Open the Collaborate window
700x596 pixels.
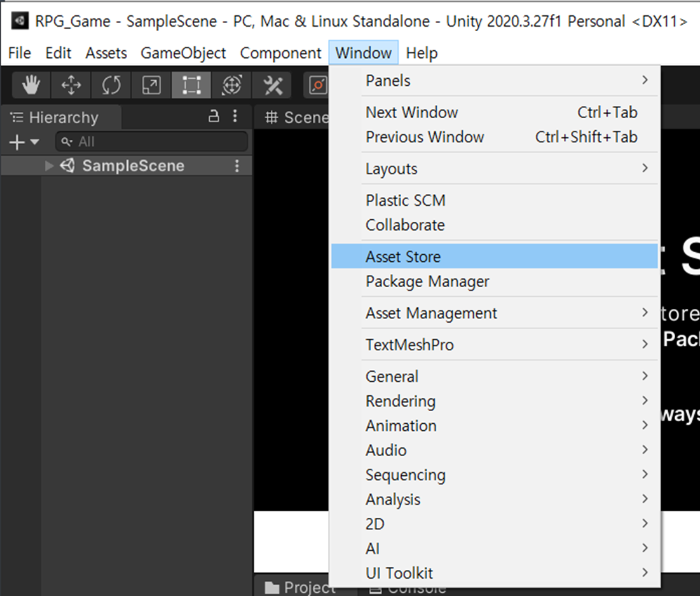click(495, 225)
